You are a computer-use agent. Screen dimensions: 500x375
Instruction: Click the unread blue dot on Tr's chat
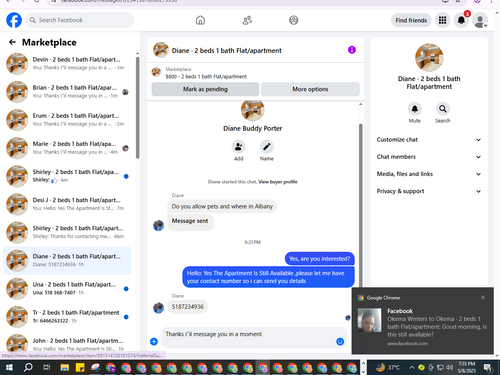tap(126, 317)
